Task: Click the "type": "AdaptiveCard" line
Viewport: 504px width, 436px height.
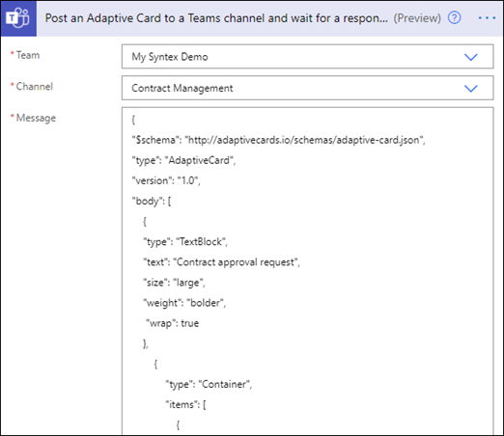Action: 183,160
